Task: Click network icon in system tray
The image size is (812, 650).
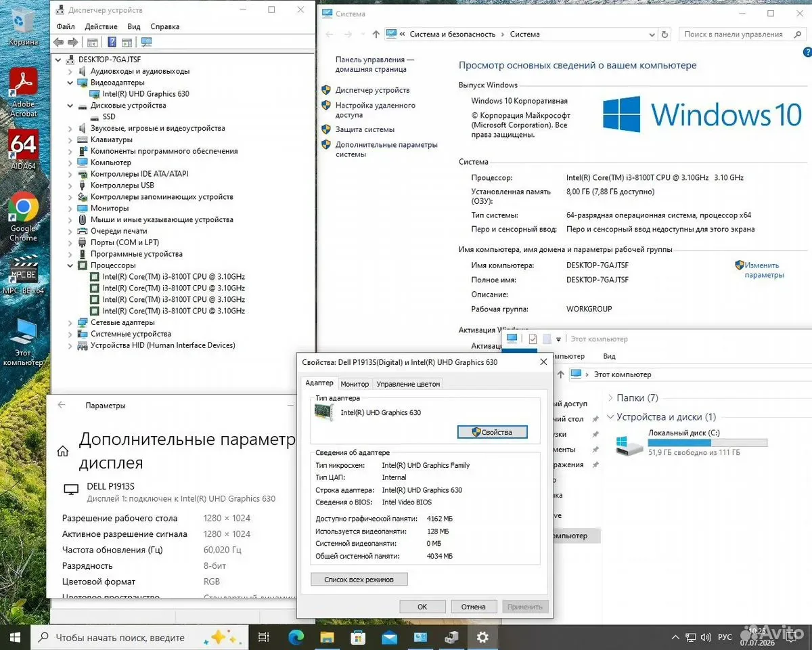Action: (690, 637)
